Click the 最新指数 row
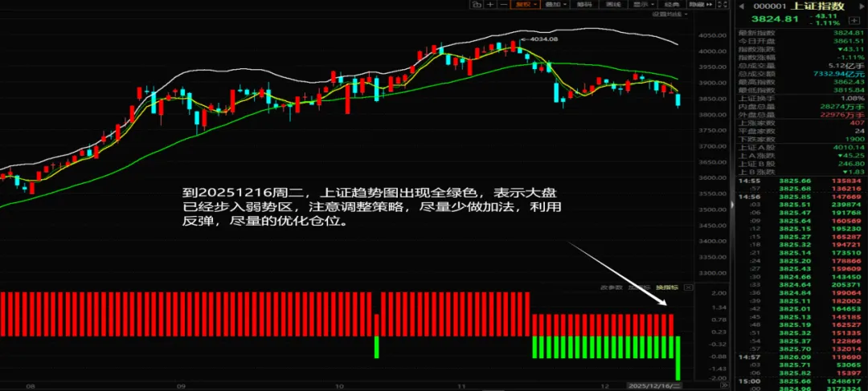The height and width of the screenshot is (391, 868). click(802, 32)
